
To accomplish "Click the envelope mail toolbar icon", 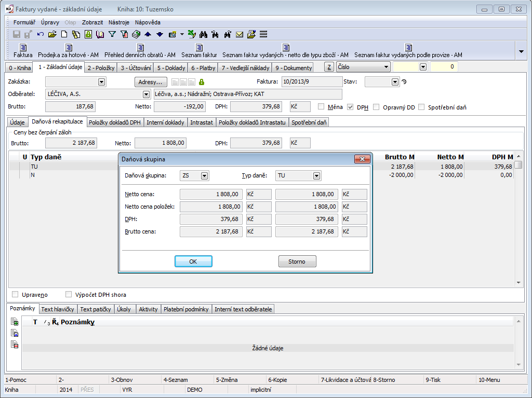I will pyautogui.click(x=240, y=34).
